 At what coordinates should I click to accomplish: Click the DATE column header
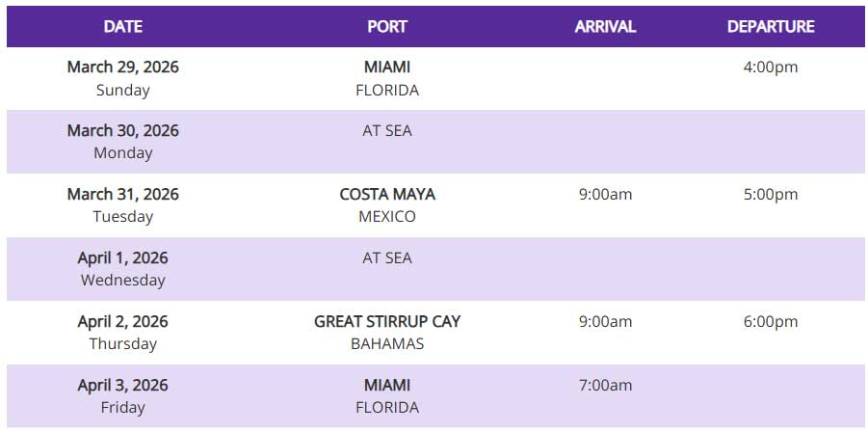[123, 27]
